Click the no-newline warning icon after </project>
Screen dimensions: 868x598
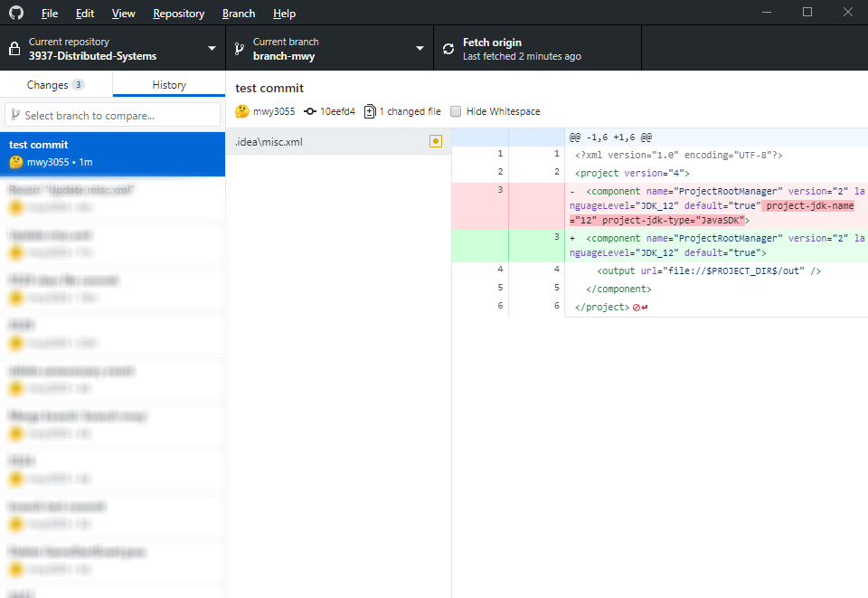pos(640,308)
